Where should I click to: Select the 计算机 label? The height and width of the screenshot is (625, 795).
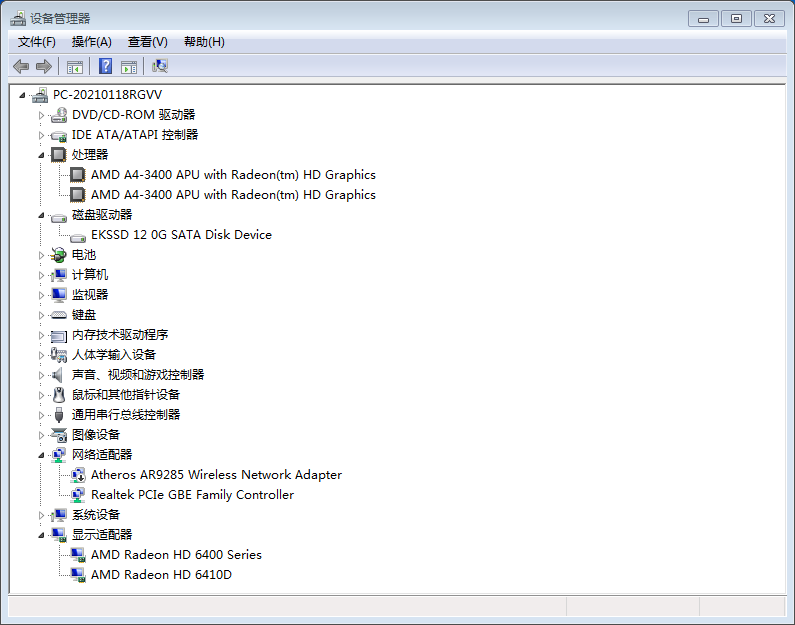click(90, 275)
